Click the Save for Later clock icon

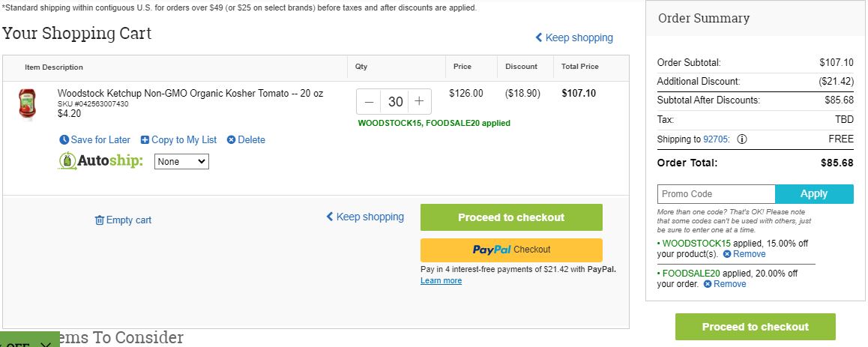tap(64, 140)
